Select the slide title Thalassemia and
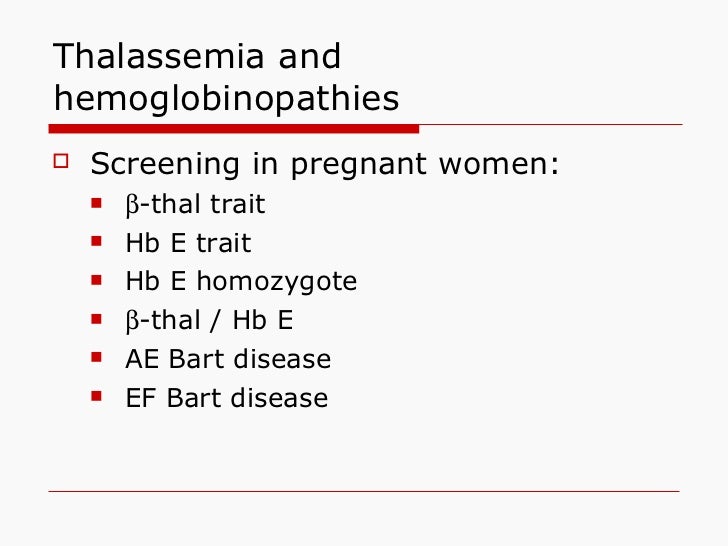728x546 pixels. [x=197, y=57]
